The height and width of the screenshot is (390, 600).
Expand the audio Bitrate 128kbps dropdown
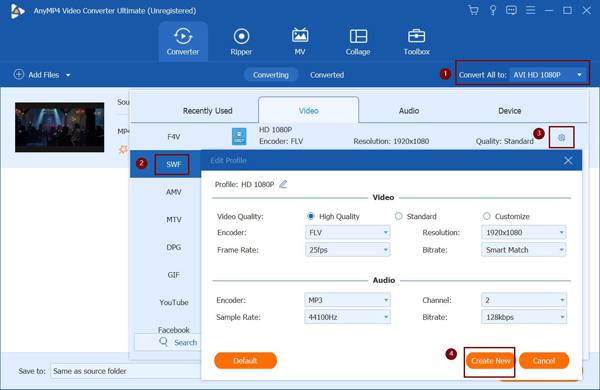click(x=524, y=317)
